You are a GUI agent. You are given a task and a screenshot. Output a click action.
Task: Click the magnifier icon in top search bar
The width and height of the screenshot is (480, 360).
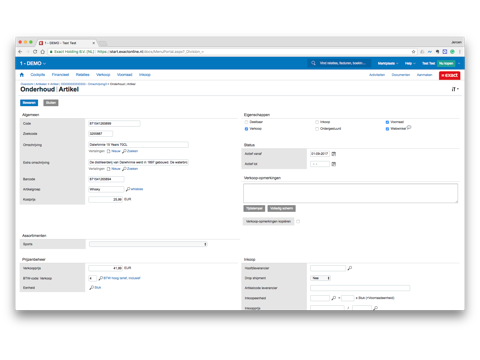point(313,63)
